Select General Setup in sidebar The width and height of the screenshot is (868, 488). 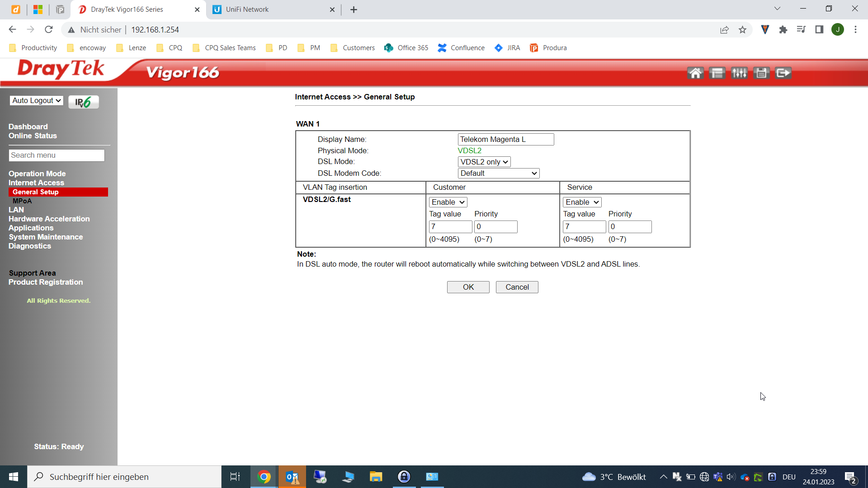coord(58,192)
